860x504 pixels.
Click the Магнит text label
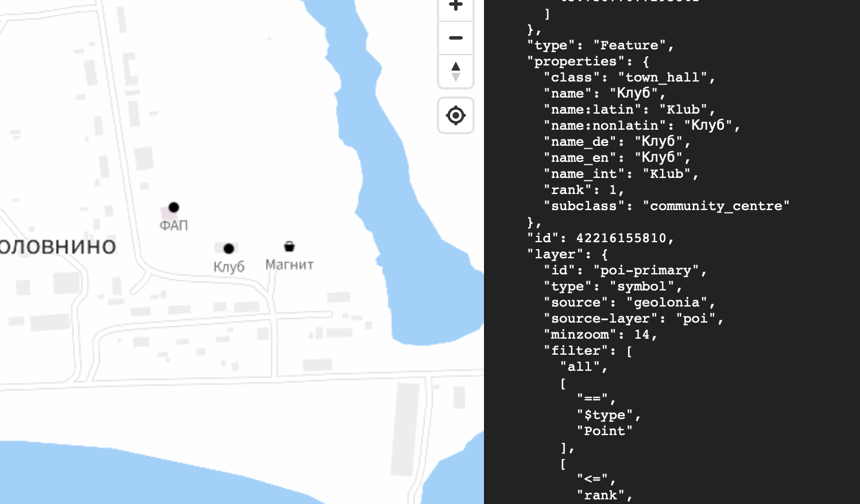pos(289,264)
